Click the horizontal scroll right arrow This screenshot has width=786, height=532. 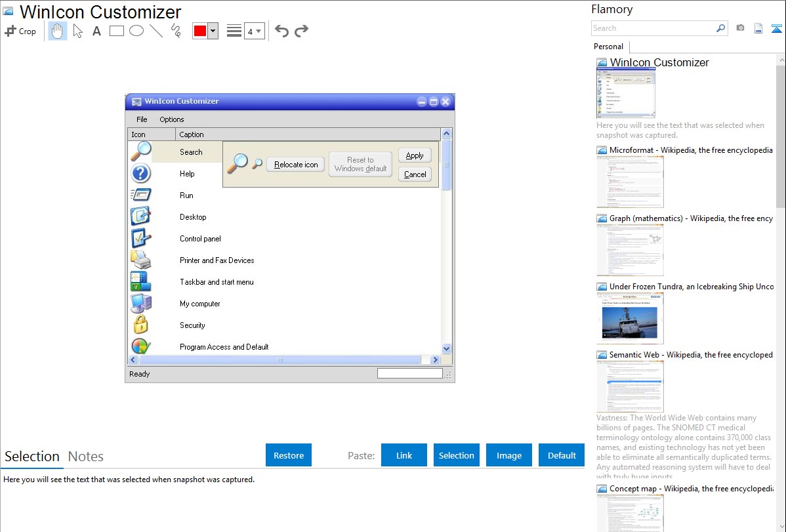point(435,359)
